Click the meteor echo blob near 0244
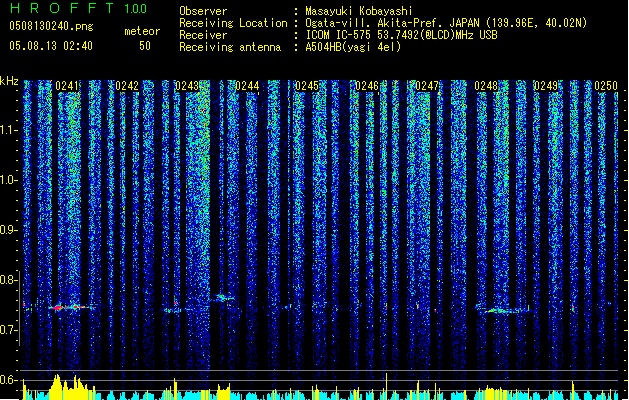This screenshot has width=629, height=400. (222, 298)
